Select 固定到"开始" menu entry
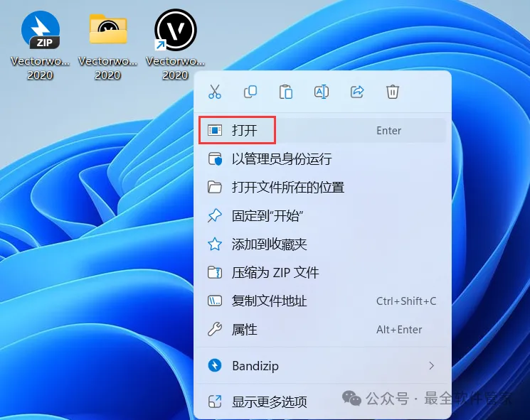530x420 pixels. click(322, 215)
